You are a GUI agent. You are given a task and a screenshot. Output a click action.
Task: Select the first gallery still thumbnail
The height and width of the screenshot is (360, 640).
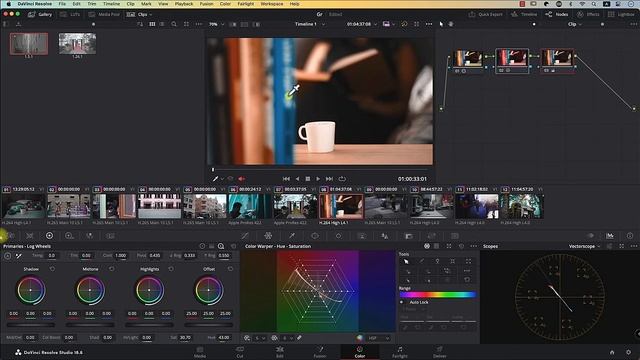tap(29, 44)
